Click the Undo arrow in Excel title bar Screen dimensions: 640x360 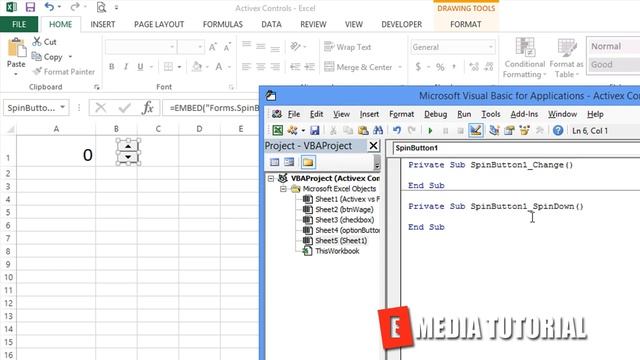coord(49,7)
